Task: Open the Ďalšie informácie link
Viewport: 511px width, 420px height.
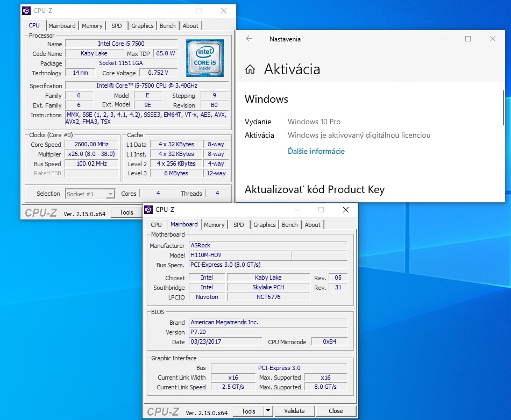Action: click(316, 151)
